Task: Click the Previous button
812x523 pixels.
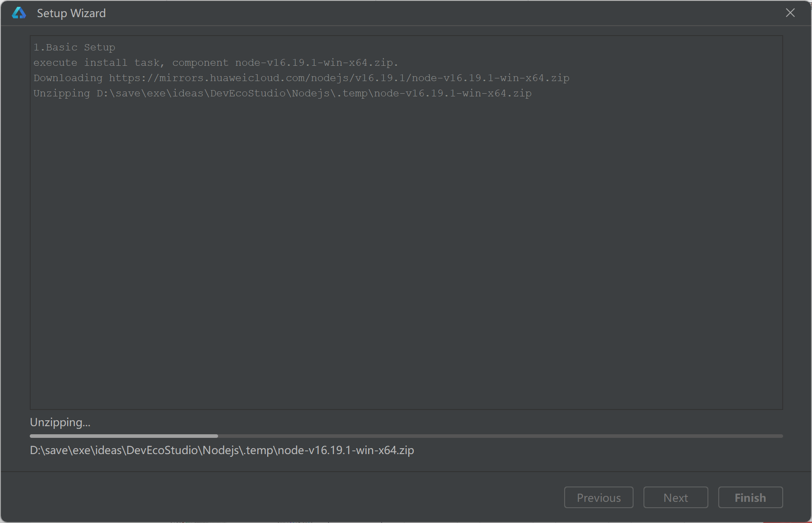Action: [598, 497]
